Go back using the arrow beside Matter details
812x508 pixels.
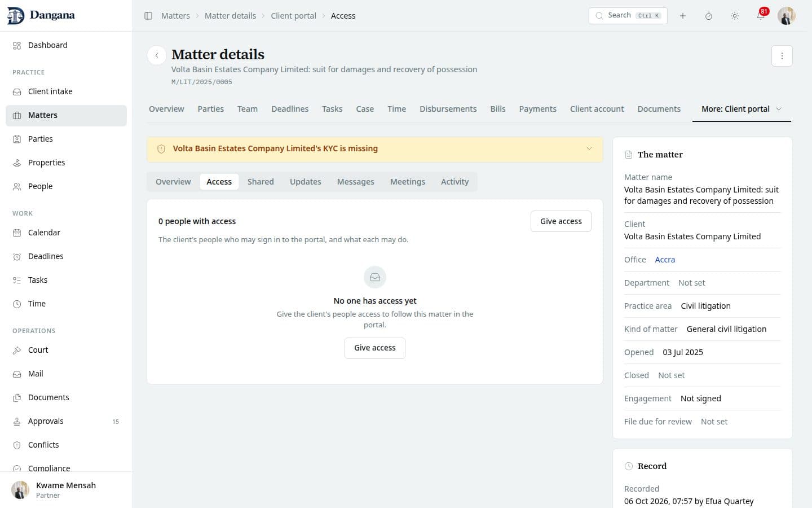click(156, 55)
